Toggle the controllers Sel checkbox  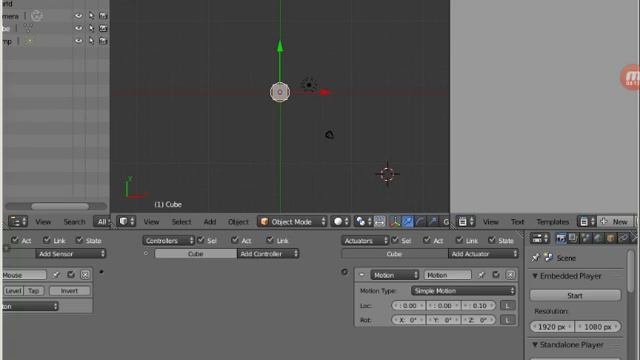click(201, 240)
